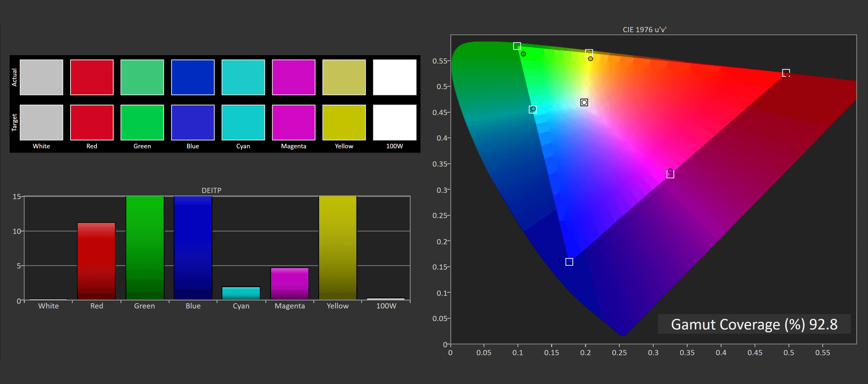The image size is (868, 384).
Task: Click the blue target square on CIE chart
Action: pyautogui.click(x=569, y=262)
